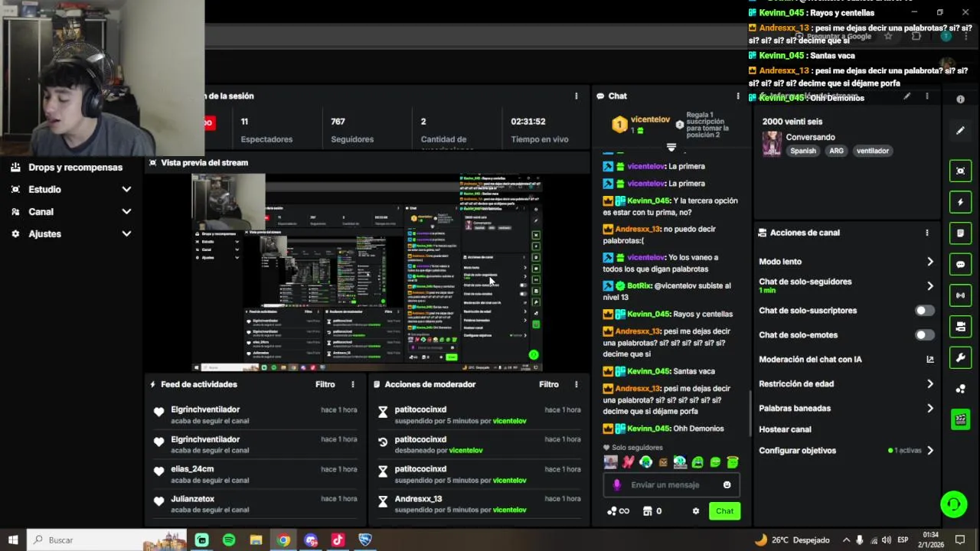980x551 pixels.
Task: Click the green chat bubble sidebar icon
Action: 960,264
